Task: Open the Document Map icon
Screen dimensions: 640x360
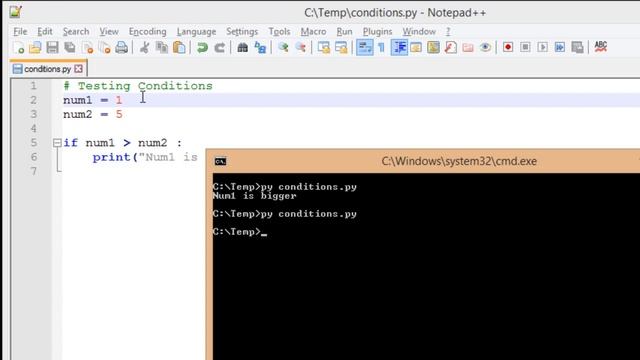Action: click(x=433, y=47)
